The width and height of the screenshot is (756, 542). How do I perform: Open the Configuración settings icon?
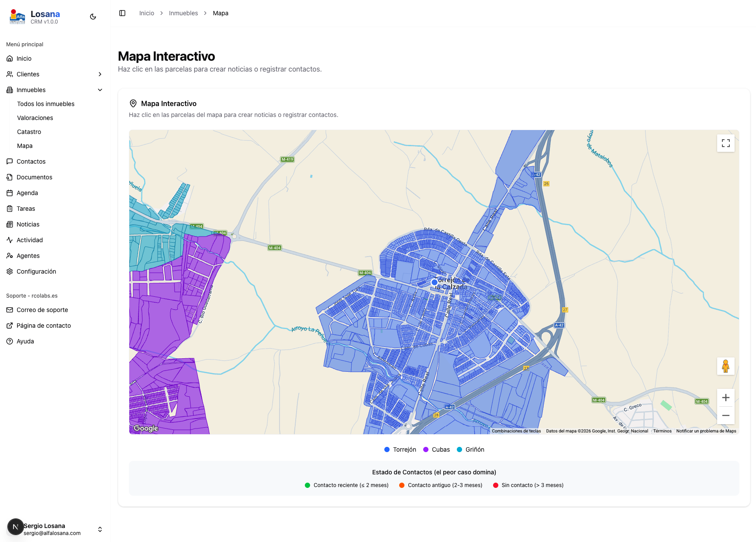click(x=10, y=271)
